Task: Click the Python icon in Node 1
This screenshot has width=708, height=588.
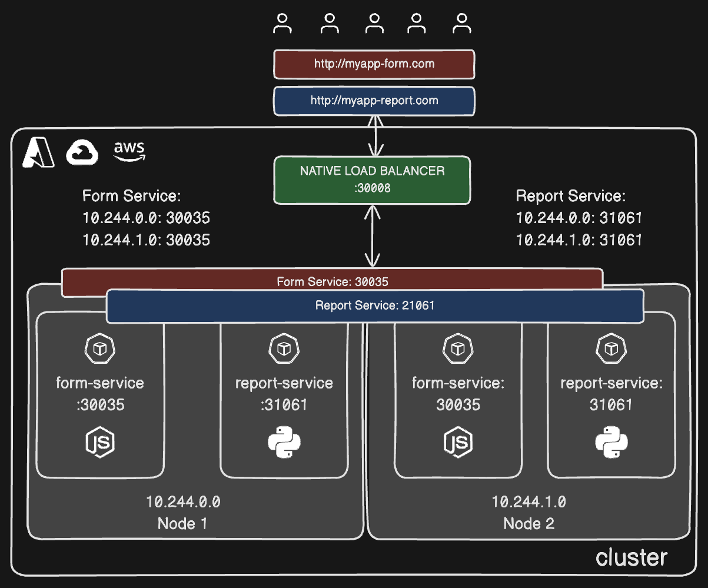Action: 284,443
